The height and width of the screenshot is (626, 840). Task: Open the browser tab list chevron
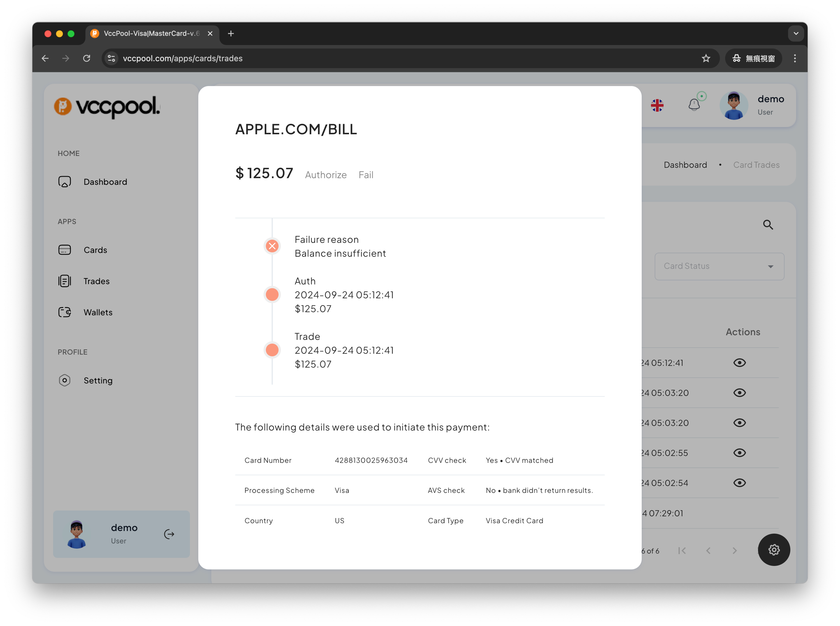coord(796,33)
